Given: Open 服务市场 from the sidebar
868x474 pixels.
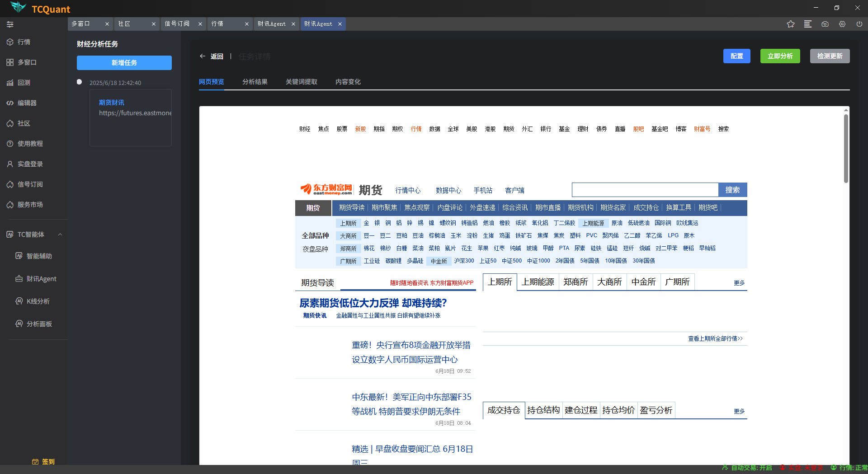Looking at the screenshot, I should coord(29,204).
